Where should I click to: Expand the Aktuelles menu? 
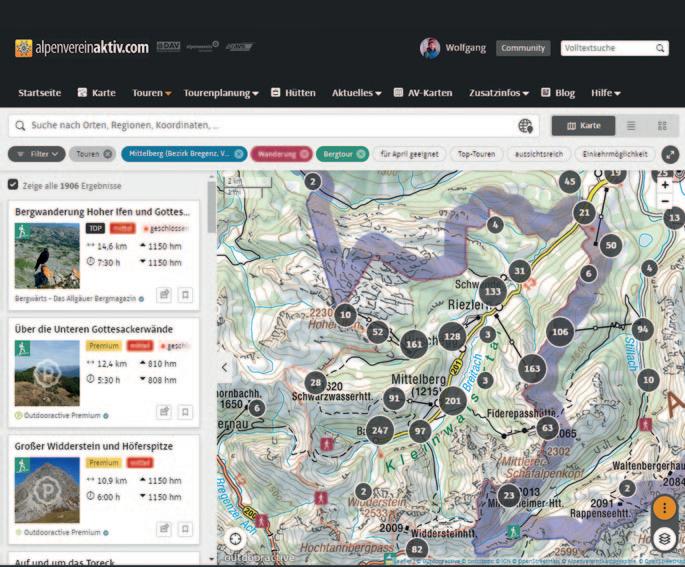(x=356, y=93)
